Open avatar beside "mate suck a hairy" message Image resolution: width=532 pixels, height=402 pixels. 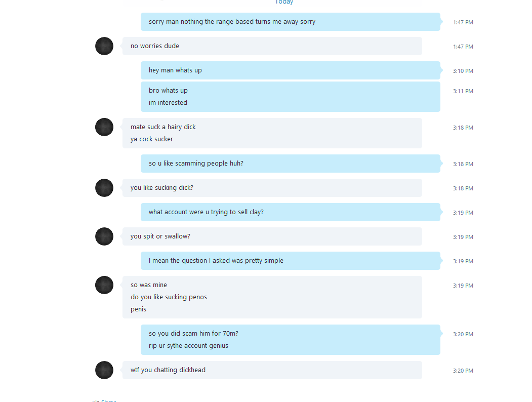pyautogui.click(x=104, y=127)
